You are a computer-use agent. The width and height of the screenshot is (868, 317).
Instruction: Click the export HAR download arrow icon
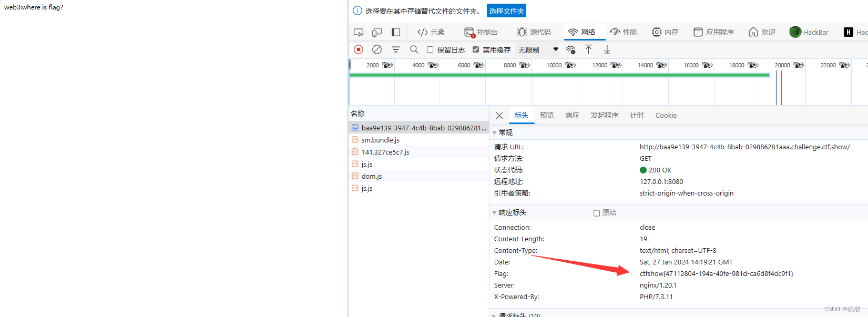607,49
